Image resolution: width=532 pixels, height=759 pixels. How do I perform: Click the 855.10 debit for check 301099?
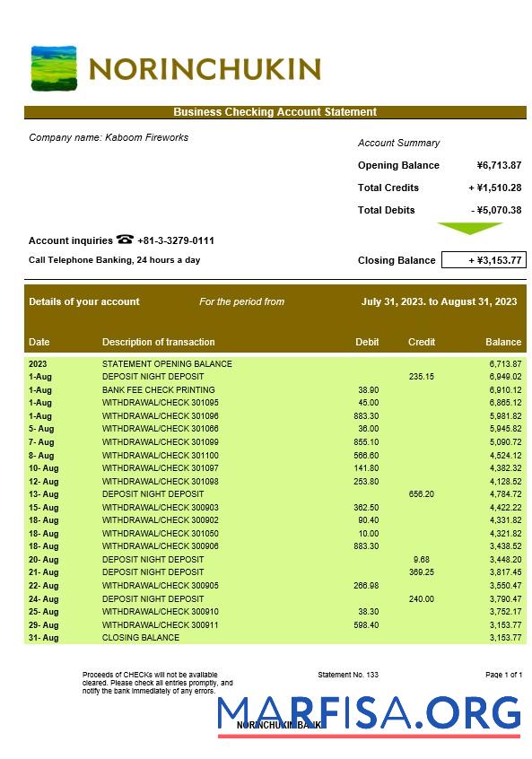366,442
